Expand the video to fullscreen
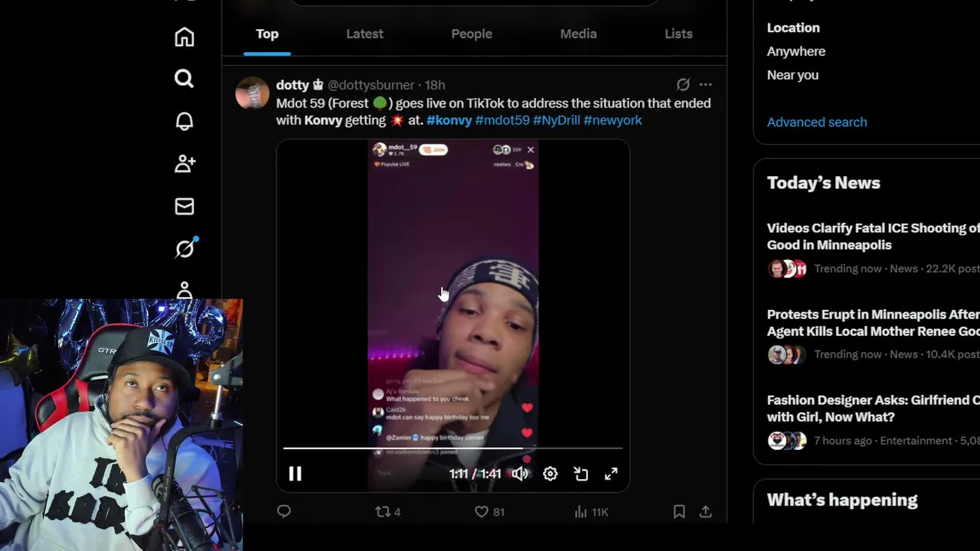The height and width of the screenshot is (551, 980). pos(611,474)
